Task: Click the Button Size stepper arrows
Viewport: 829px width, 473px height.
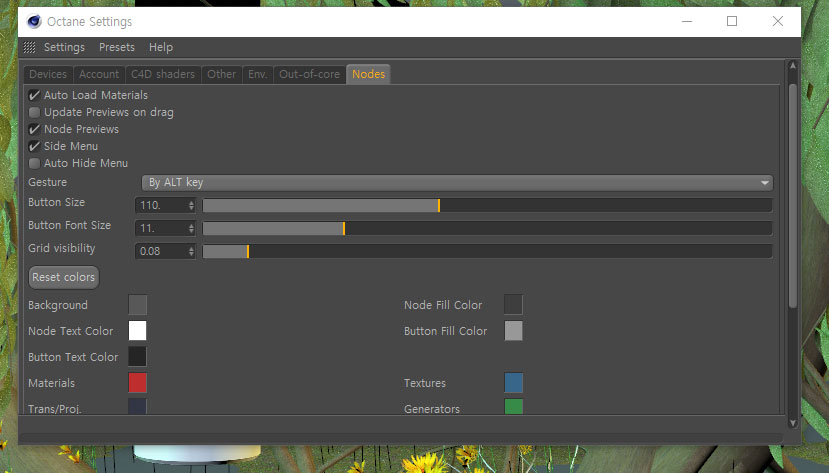Action: pos(191,205)
